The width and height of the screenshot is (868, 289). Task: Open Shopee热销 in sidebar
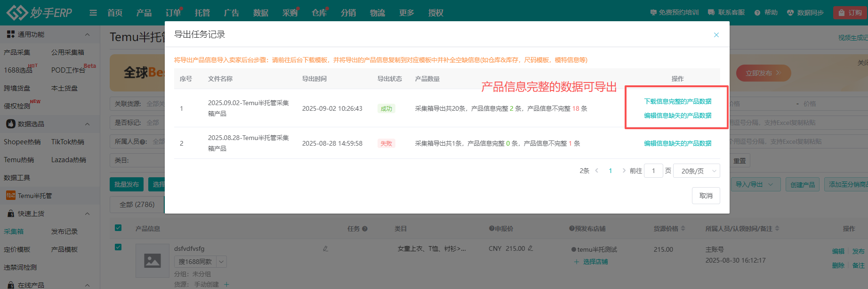(x=22, y=142)
